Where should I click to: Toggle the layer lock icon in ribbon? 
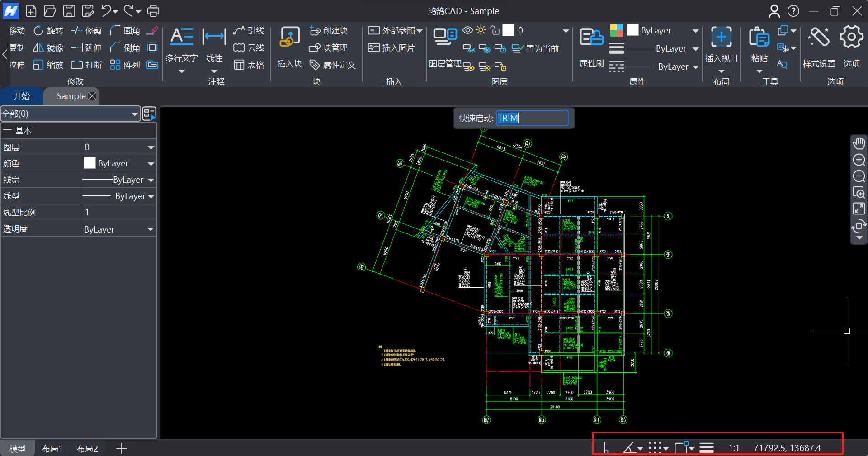click(x=495, y=30)
